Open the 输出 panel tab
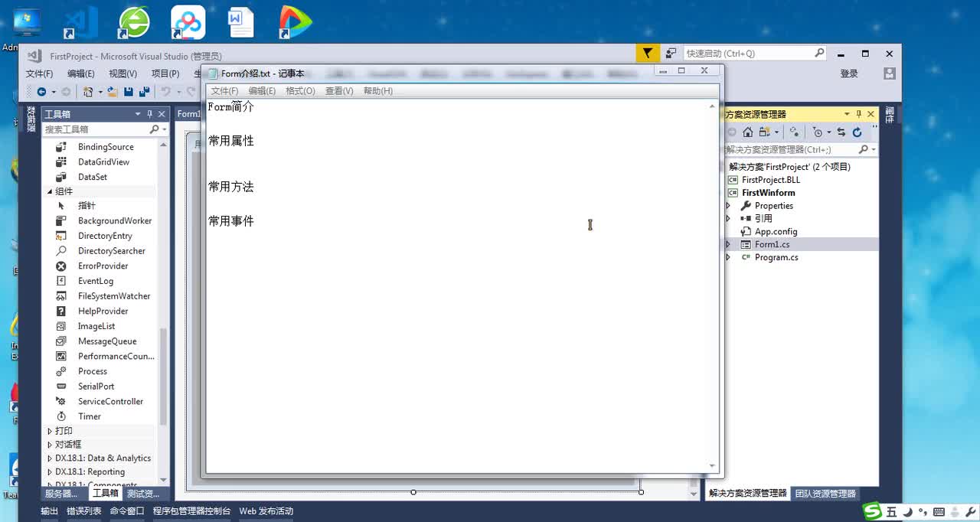 [x=49, y=511]
